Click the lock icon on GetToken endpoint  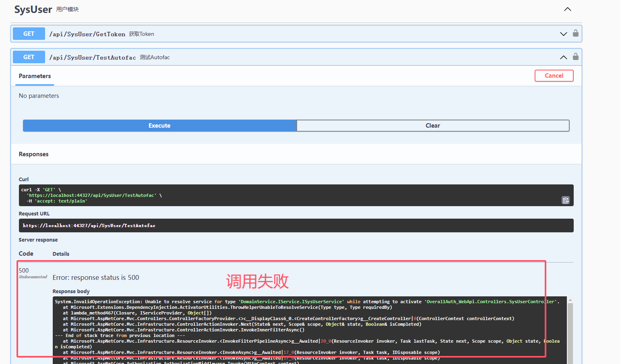coord(575,33)
